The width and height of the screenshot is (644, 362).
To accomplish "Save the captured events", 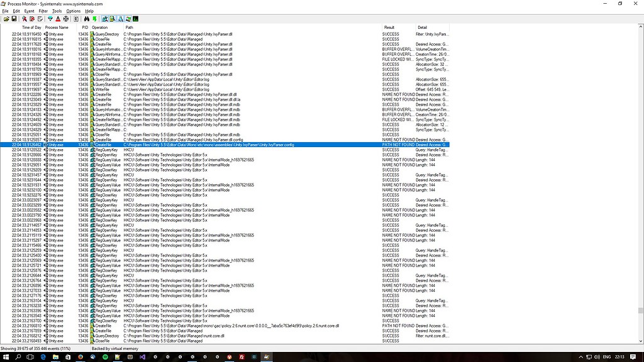I will tap(13, 18).
